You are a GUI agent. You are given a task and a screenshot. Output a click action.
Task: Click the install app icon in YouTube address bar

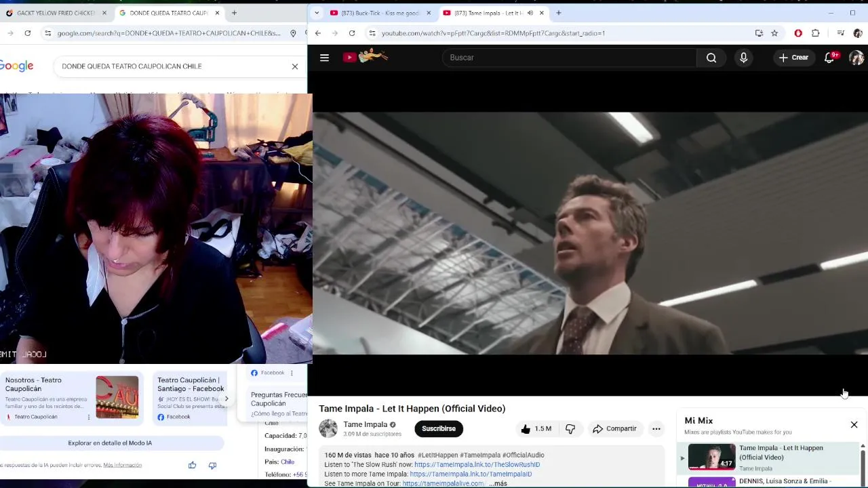click(759, 33)
